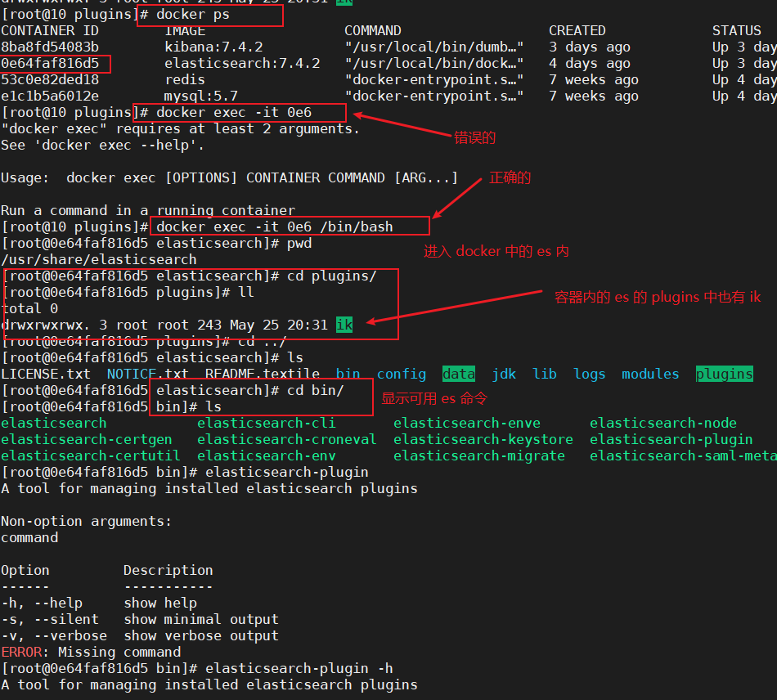Screen dimensions: 777x700
Task: Click the '-v, --verbose' option
Action: [x=53, y=635]
